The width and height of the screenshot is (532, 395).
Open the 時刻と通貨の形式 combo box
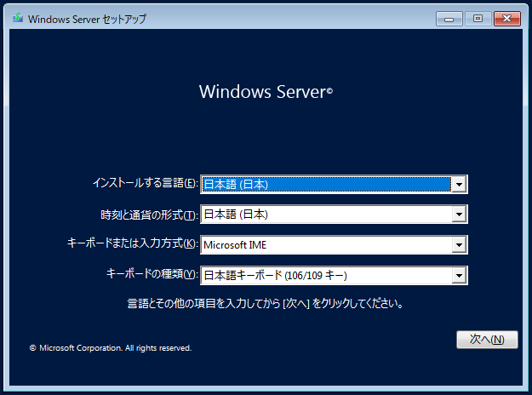click(334, 215)
